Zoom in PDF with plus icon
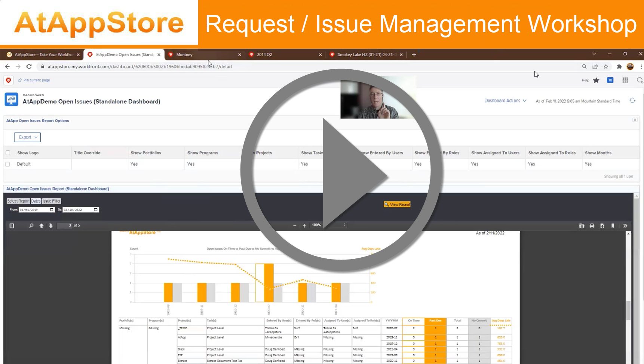This screenshot has width=644, height=364. (x=304, y=226)
